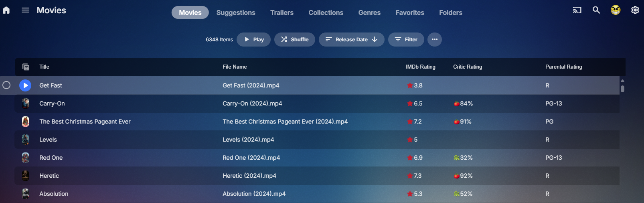
Task: Click the vertical scrollbar thumb
Action: click(x=622, y=88)
